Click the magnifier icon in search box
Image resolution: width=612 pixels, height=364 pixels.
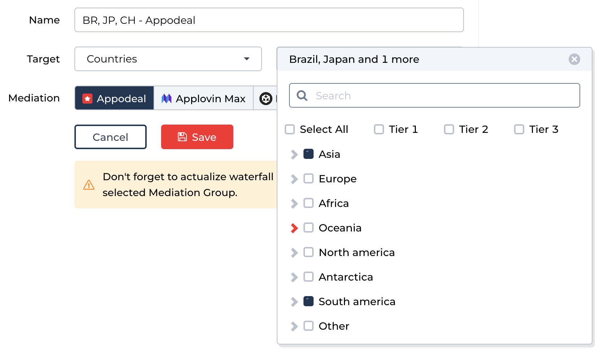(302, 96)
